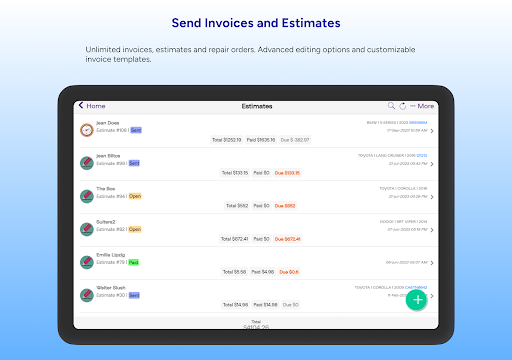Click pencil icon for Estimate #92

(x=87, y=229)
